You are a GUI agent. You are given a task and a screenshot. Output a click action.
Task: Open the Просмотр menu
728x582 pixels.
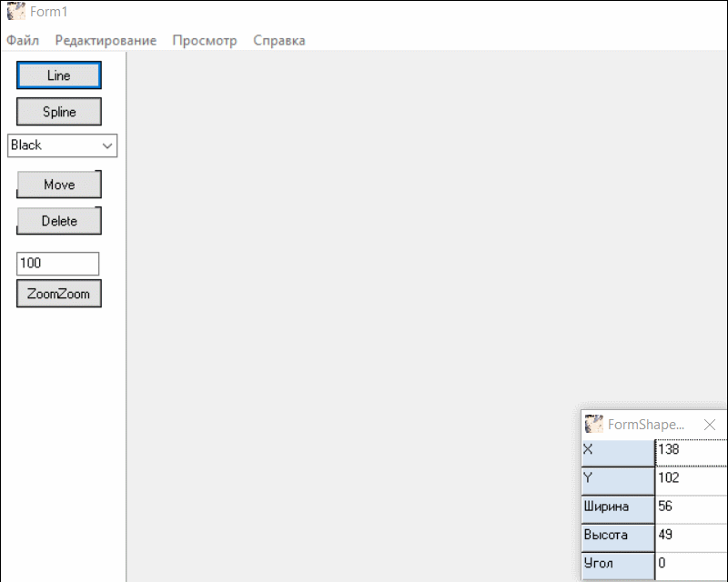(205, 40)
